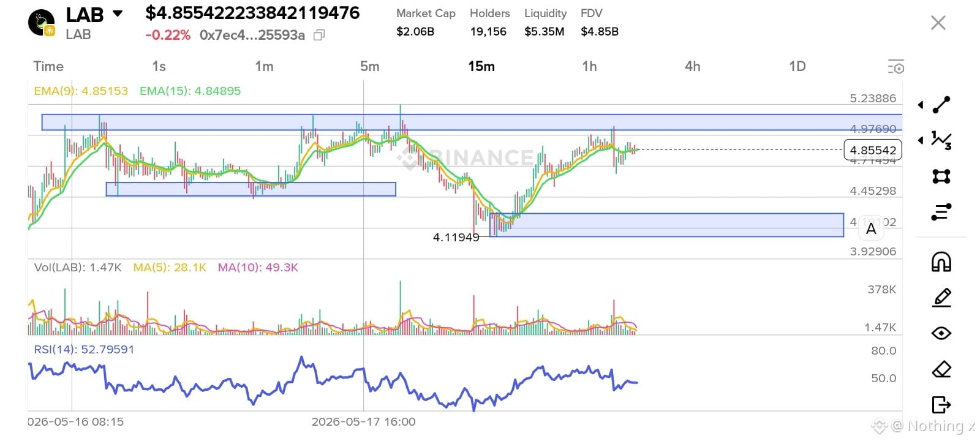Click the Market Cap $2.06B value
Viewport: 980px width, 441px height.
(415, 31)
